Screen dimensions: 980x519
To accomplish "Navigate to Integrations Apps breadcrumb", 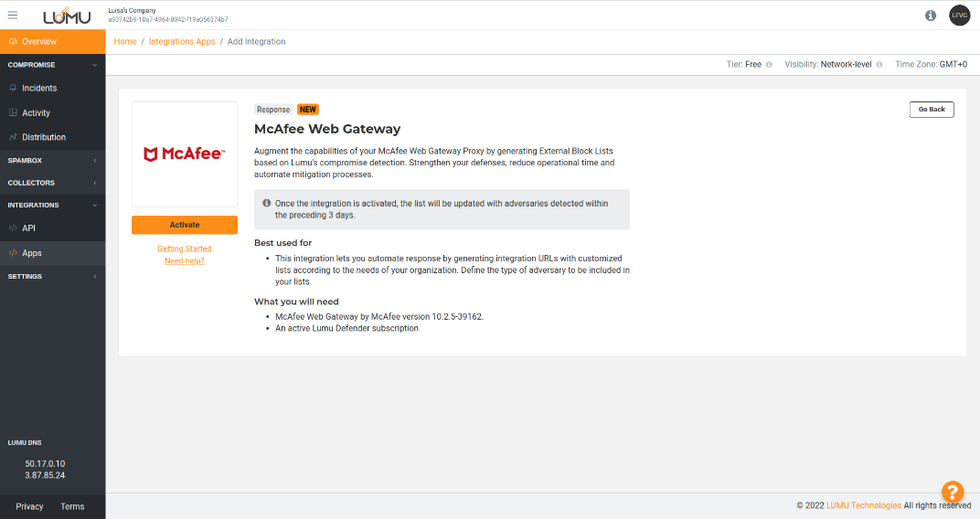I will coord(182,42).
